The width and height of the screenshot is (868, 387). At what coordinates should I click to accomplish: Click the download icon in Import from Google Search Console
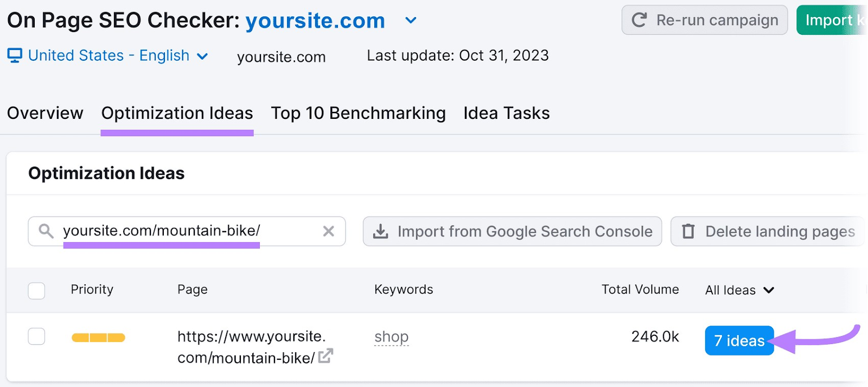pyautogui.click(x=380, y=231)
